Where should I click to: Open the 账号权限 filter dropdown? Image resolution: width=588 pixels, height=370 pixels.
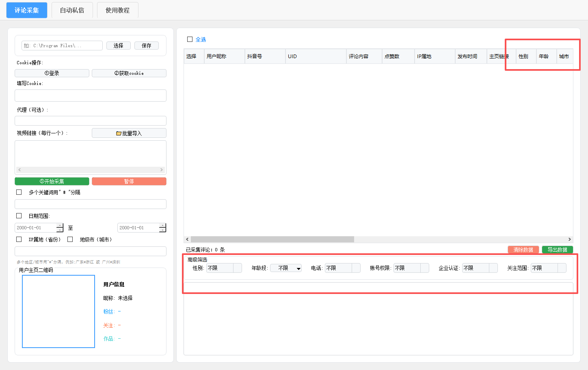[x=424, y=268]
